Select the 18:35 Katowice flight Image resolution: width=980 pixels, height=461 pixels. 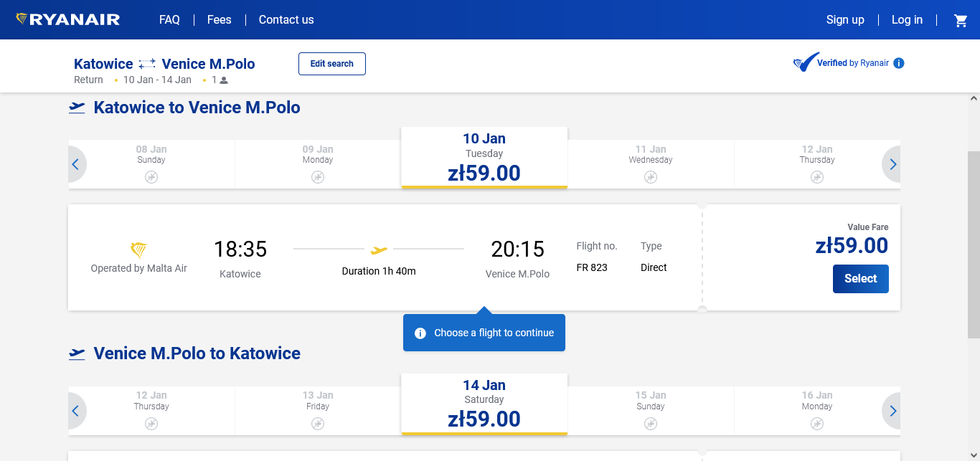click(x=860, y=279)
